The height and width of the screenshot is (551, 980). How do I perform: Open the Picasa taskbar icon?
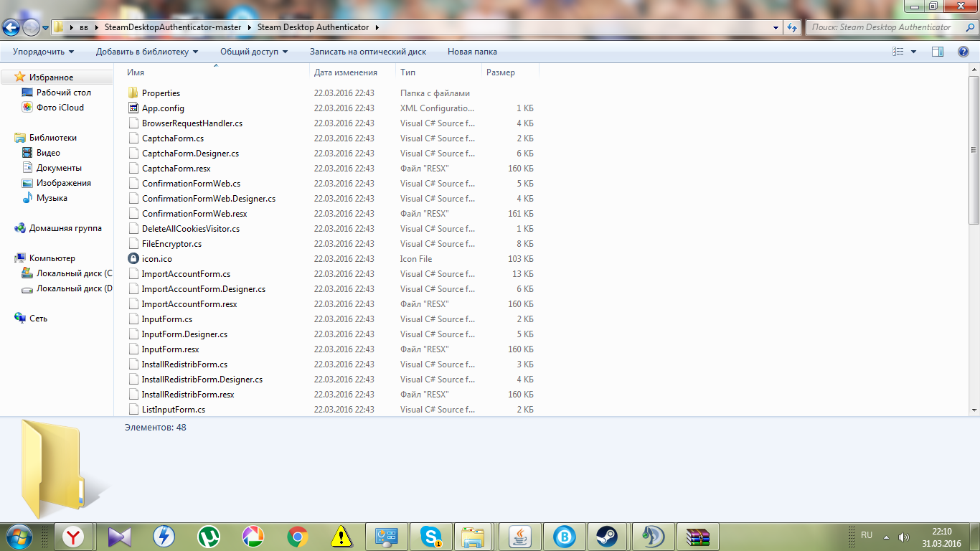pos(253,537)
